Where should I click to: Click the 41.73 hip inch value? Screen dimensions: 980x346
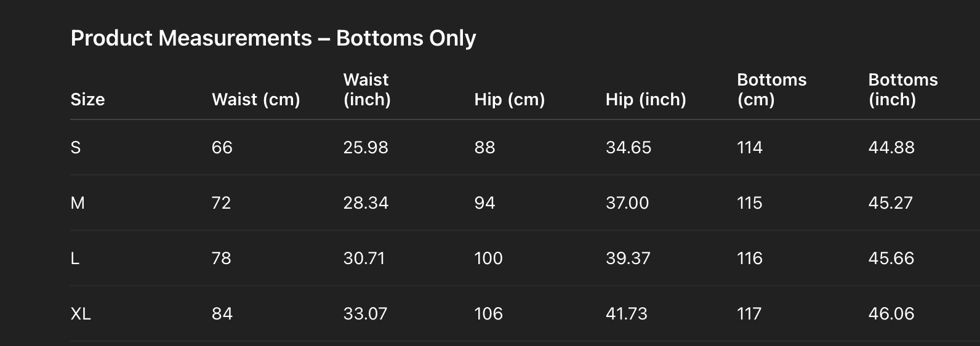[626, 314]
